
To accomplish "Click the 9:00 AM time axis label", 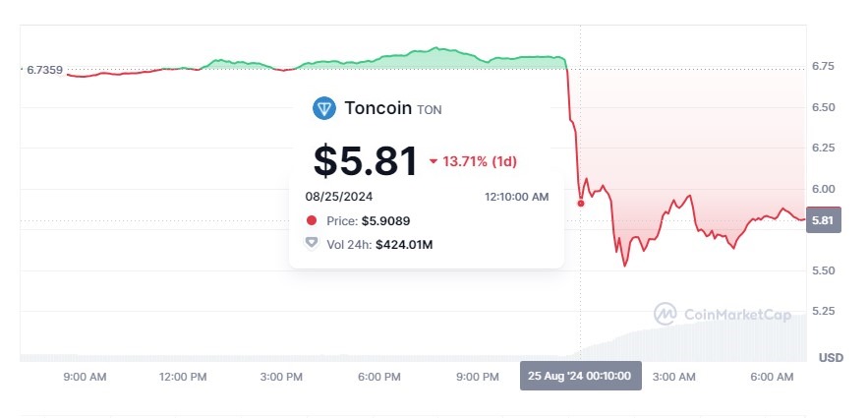I will (85, 377).
